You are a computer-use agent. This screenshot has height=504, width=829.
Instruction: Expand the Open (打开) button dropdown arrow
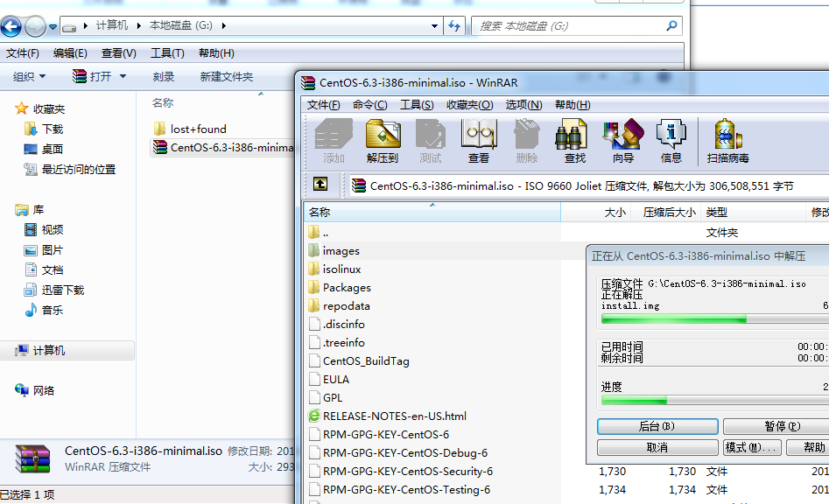(123, 77)
